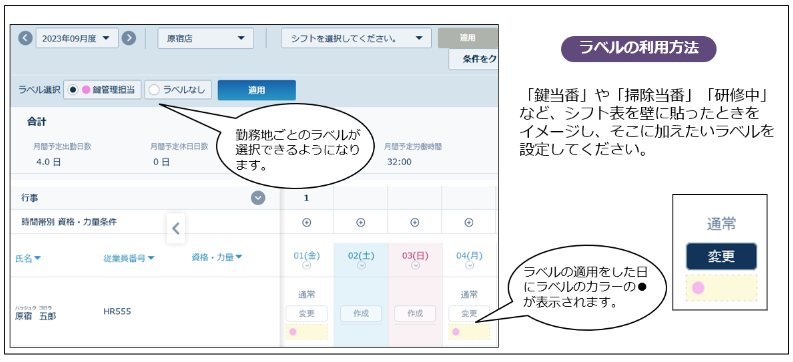793x362 pixels.
Task: Add condition with plus icon under 03(日)
Action: tap(415, 222)
